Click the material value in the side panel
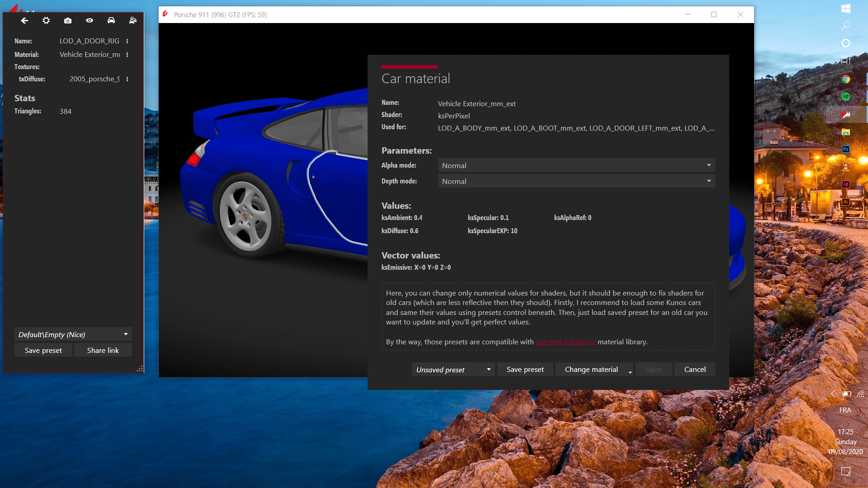 [90, 55]
